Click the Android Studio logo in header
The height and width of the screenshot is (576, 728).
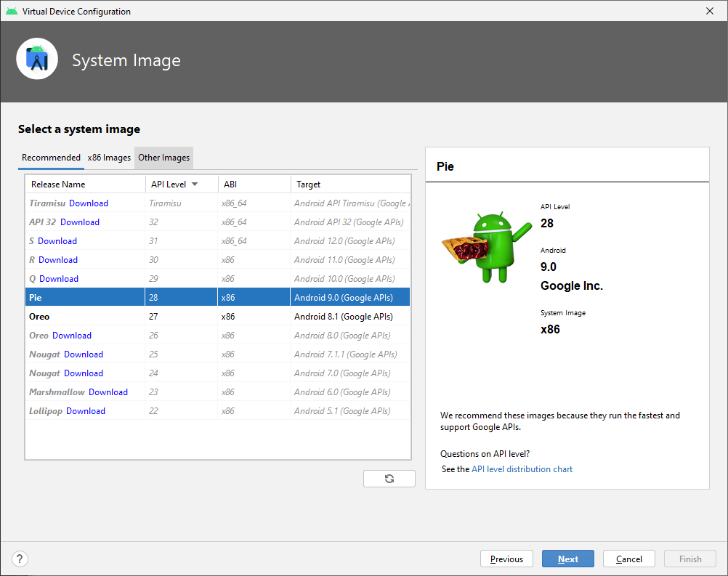point(37,60)
